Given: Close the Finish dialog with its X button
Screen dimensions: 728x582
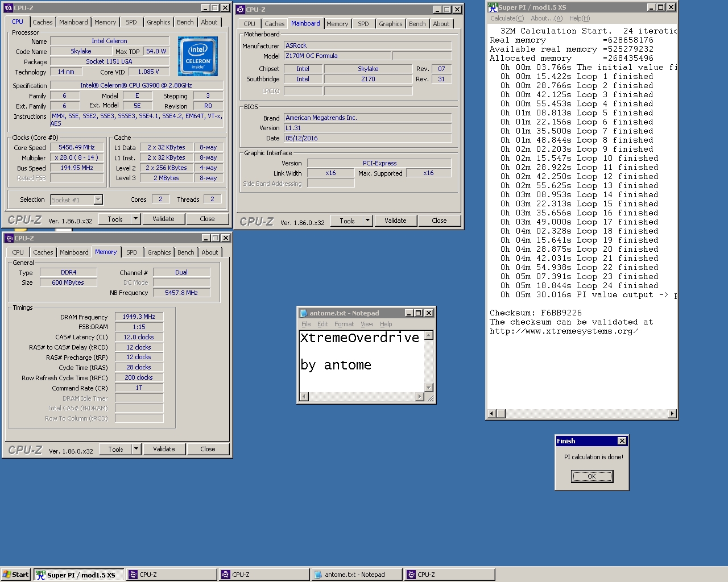Looking at the screenshot, I should tap(622, 441).
